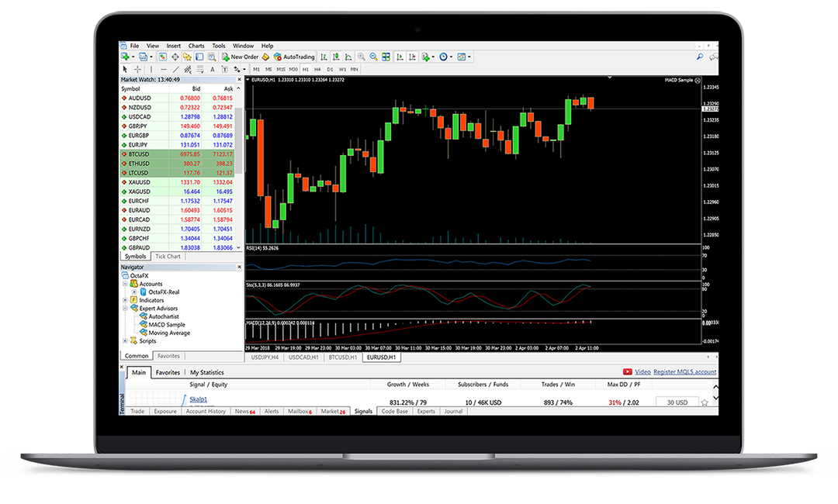
Task: Switch to W1 timeframe
Action: coord(342,70)
